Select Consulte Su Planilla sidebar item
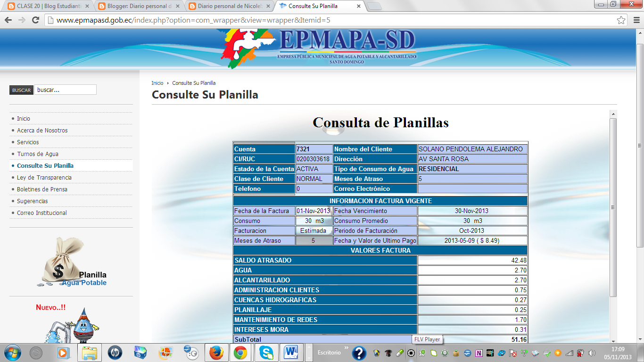This screenshot has width=644, height=362. coord(45,166)
